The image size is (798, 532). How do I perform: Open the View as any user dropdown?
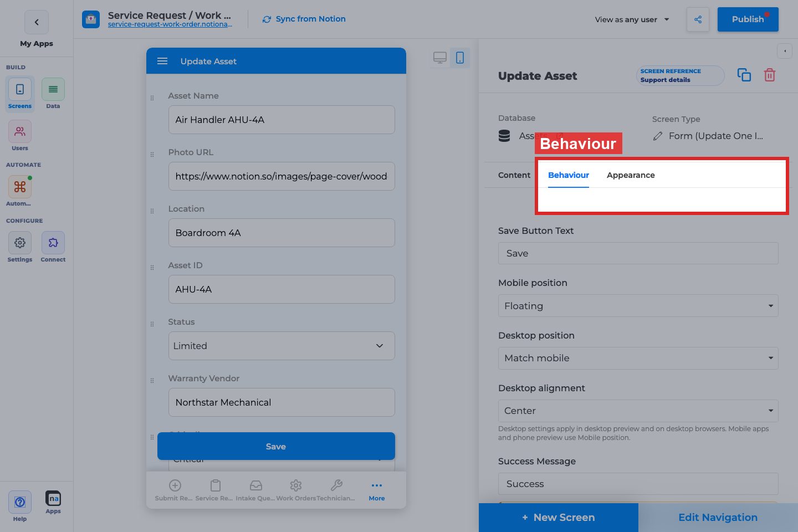[x=632, y=19]
